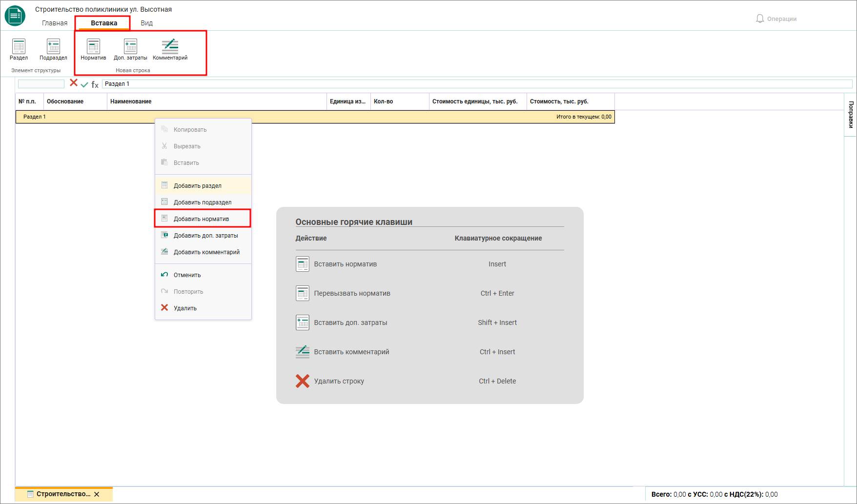The height and width of the screenshot is (504, 857).
Task: Switch to the Строительство... document tab
Action: 63,494
